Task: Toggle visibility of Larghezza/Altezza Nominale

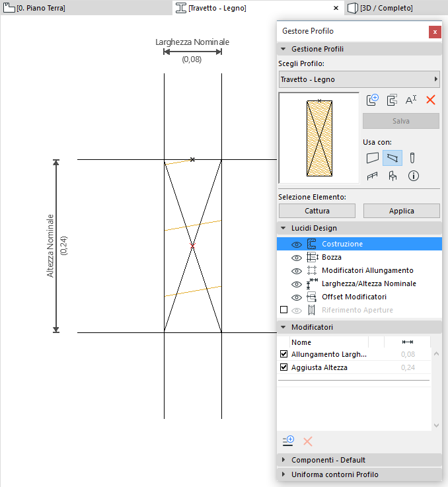Action: click(x=297, y=284)
